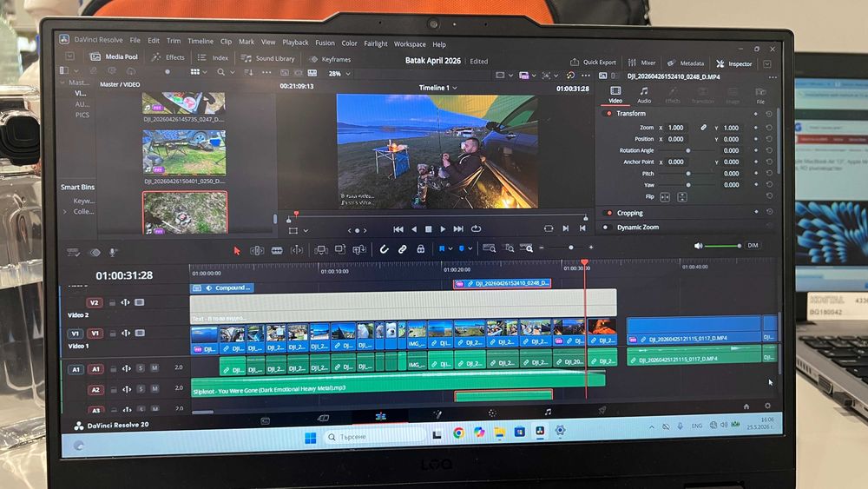
Task: Open the thumbnail view options dropdown
Action: [x=205, y=73]
